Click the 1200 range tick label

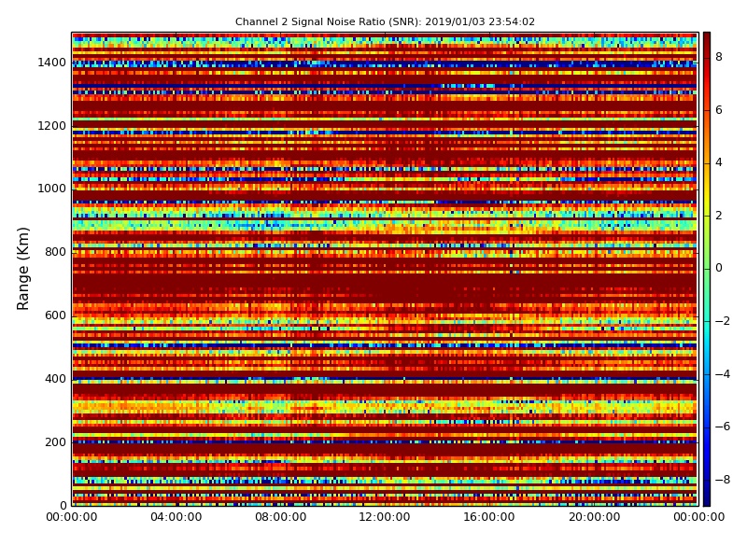tap(51, 126)
